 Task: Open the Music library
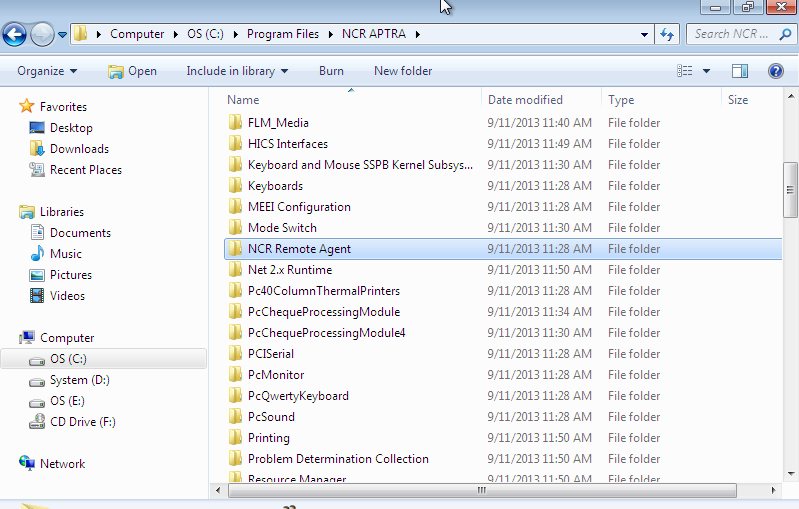(x=66, y=254)
